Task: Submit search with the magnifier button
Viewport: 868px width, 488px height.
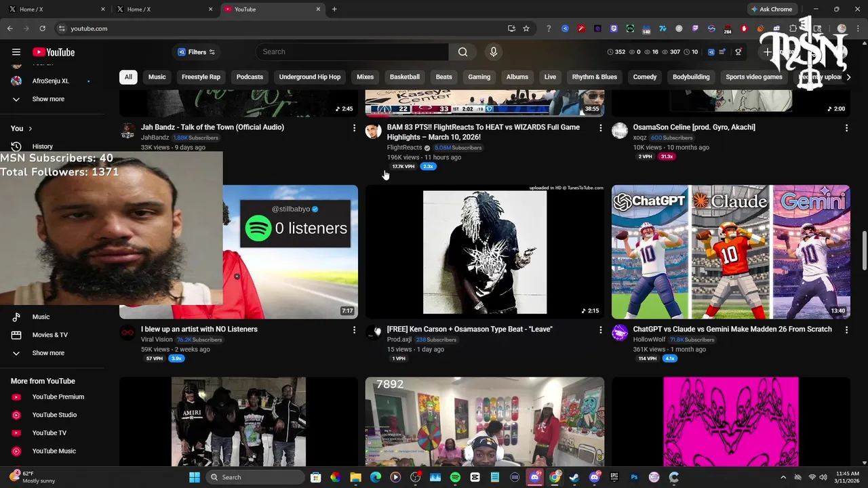Action: 462,52
